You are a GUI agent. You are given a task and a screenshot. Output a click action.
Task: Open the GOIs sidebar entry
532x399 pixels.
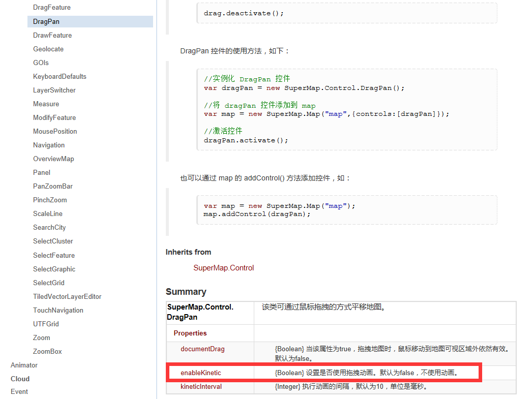click(41, 63)
